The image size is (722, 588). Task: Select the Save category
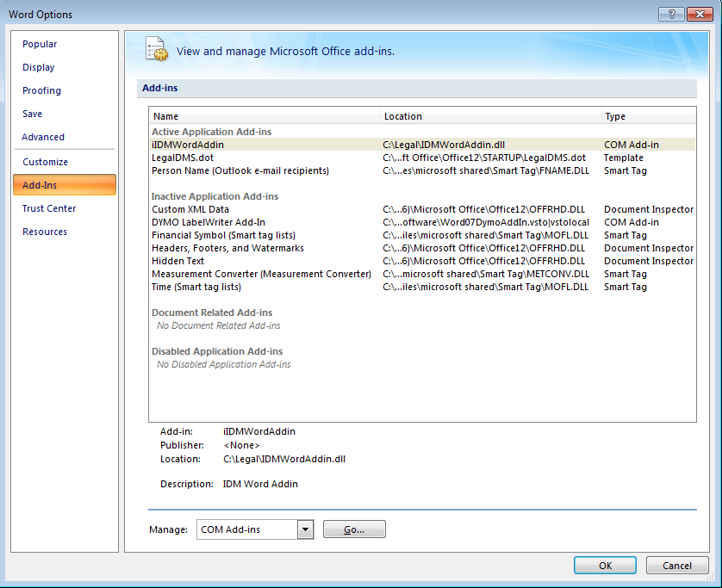(x=32, y=114)
